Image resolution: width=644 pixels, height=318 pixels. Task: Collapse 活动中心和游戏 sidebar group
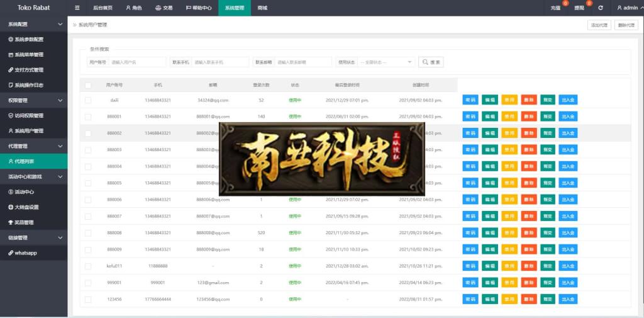pos(34,176)
